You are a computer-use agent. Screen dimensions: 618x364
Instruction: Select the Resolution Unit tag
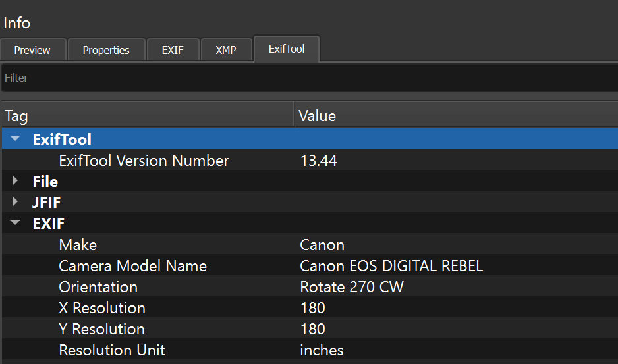112,350
